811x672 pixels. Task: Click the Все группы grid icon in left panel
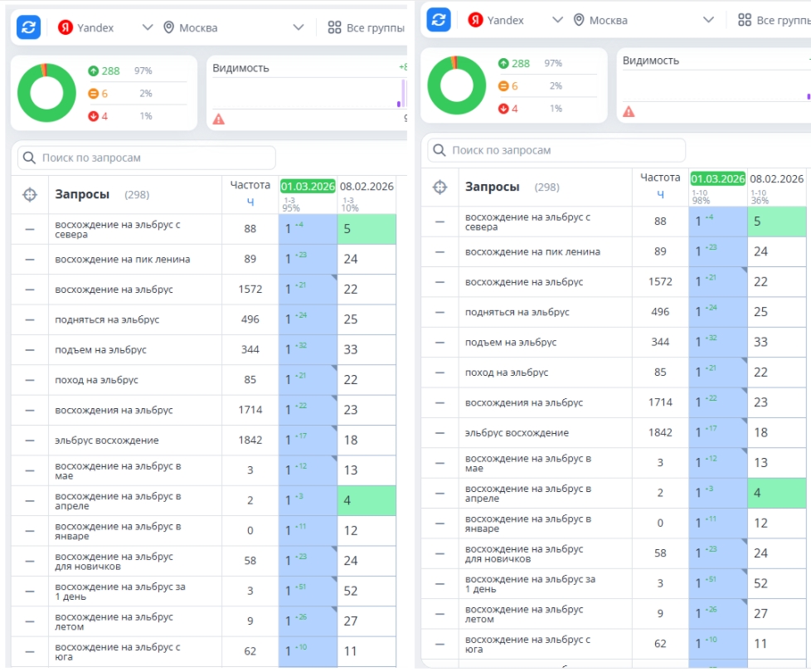pos(334,27)
